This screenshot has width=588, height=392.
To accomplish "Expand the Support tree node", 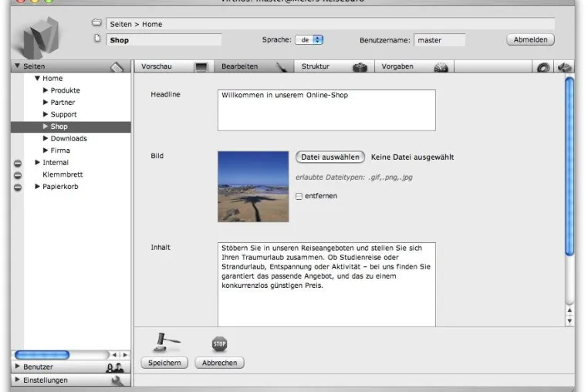I will tap(46, 114).
